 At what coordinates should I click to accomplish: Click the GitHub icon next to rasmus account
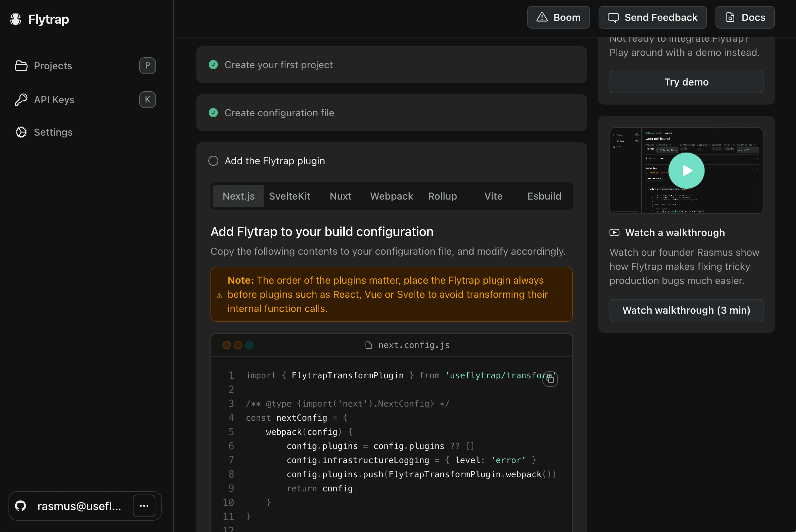tap(20, 506)
